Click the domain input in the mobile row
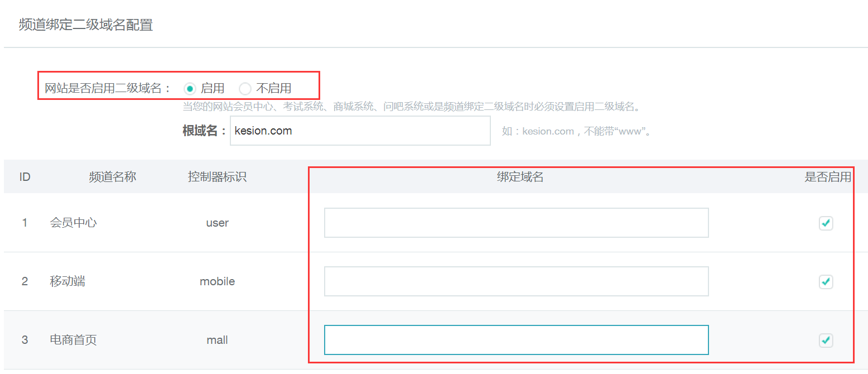 pos(515,281)
